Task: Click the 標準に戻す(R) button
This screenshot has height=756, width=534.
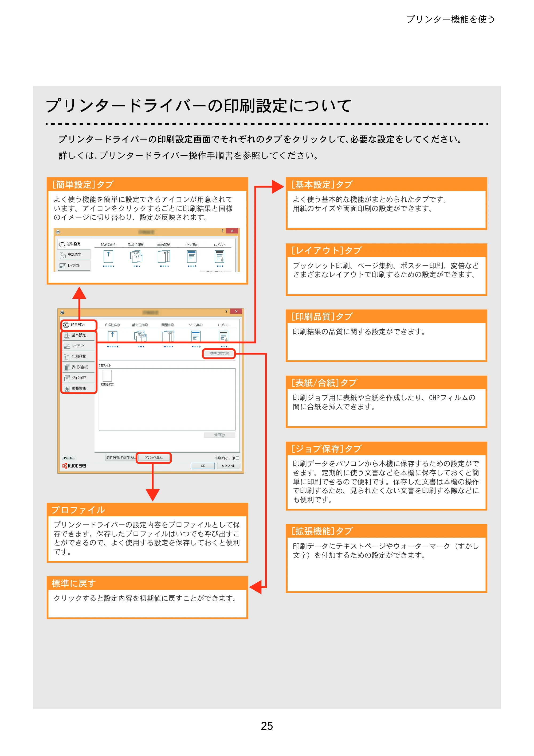Action: [219, 353]
